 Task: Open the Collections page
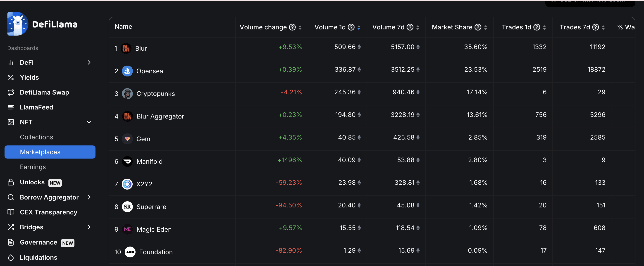click(x=36, y=137)
